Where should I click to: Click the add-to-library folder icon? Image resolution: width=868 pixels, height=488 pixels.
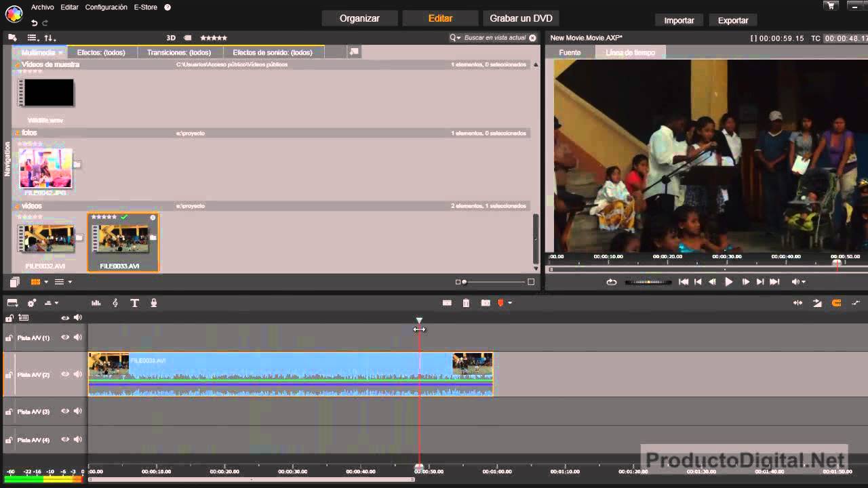pyautogui.click(x=12, y=38)
